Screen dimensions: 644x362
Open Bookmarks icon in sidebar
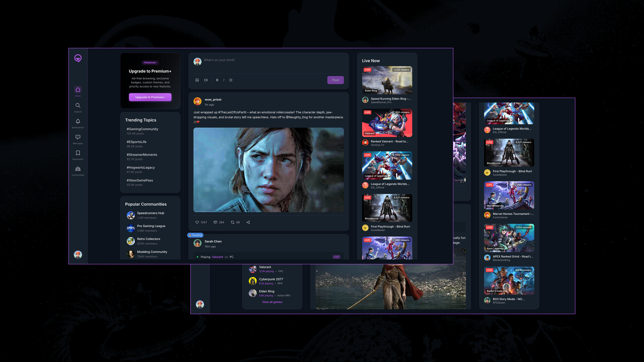tap(78, 153)
